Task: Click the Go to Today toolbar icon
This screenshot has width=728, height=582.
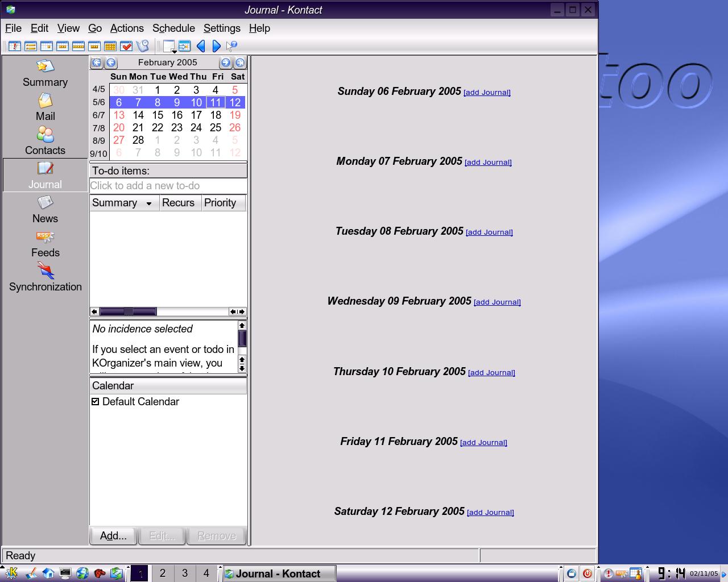Action: [184, 46]
